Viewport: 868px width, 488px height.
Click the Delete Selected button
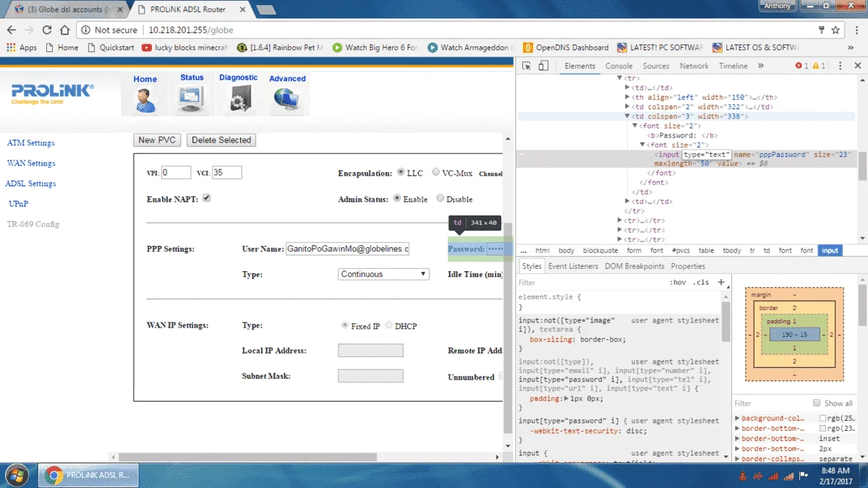click(x=221, y=140)
